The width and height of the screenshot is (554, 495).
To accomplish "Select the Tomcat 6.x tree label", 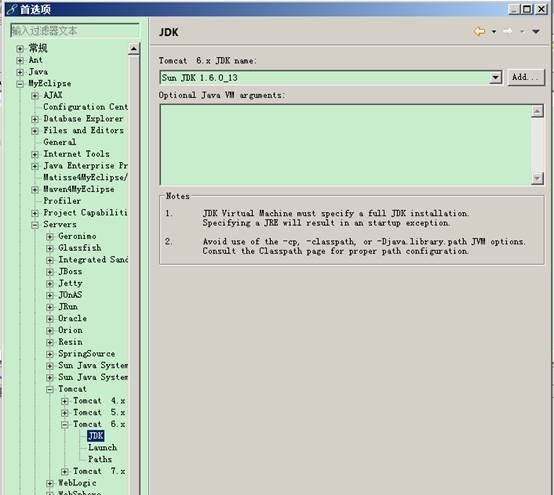I will (x=99, y=424).
